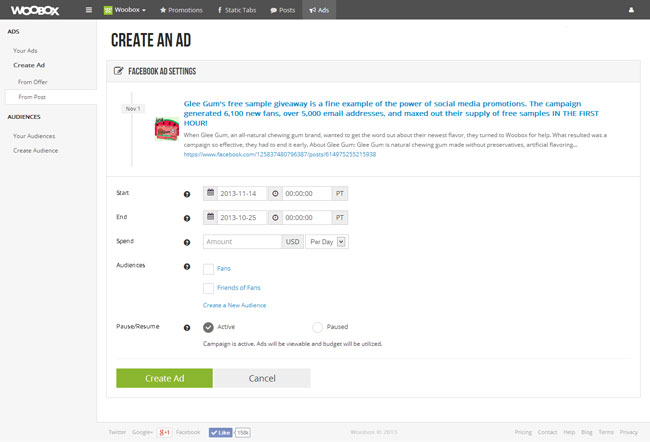Open the Google+ footer link
This screenshot has width=650, height=442.
[x=142, y=432]
